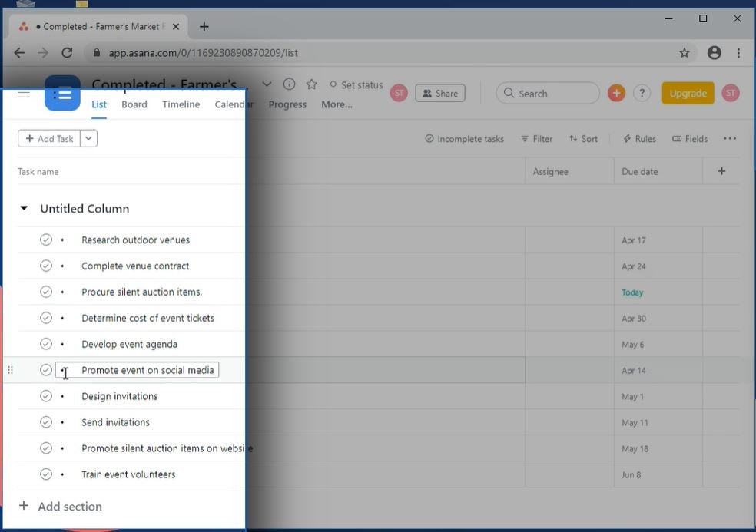Screen dimensions: 756x532
Task: Mark Develop event agenda complete
Action: point(46,344)
